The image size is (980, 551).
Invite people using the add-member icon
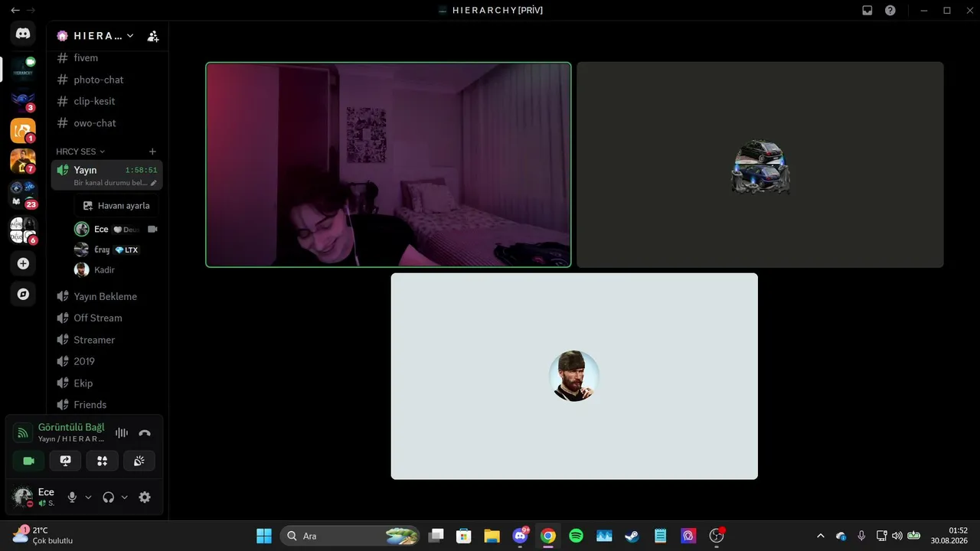[x=153, y=36]
